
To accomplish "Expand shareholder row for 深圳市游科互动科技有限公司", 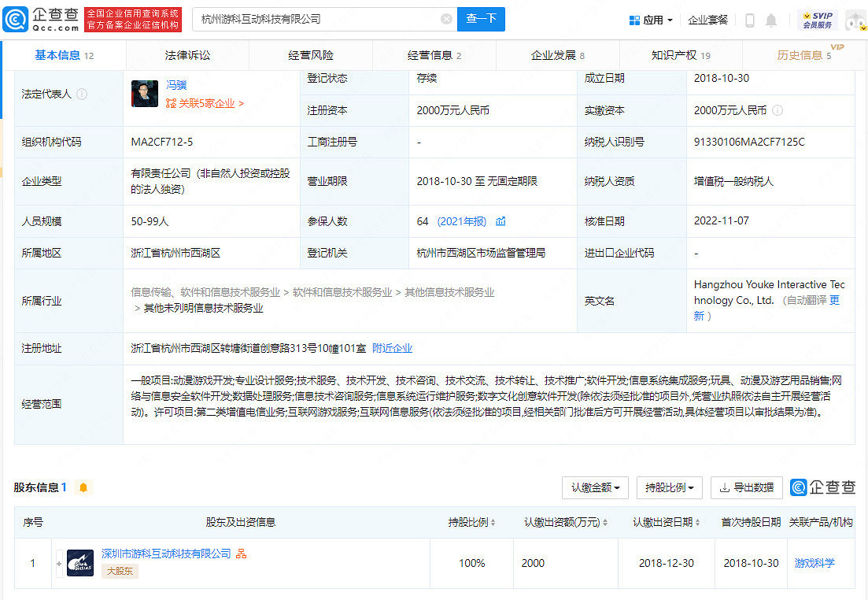I will coord(60,563).
